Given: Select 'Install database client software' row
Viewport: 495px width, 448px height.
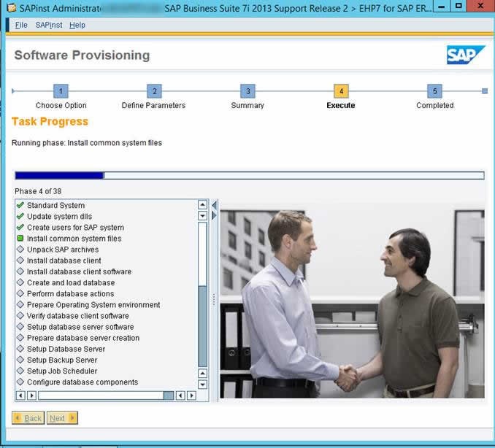Looking at the screenshot, I should 106,271.
